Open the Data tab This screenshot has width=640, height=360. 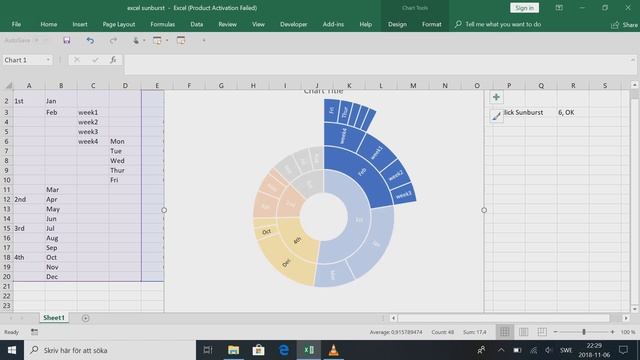[x=197, y=24]
